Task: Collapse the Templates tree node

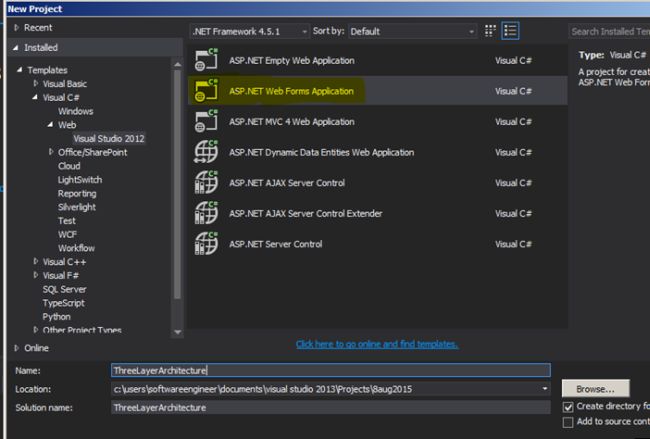Action: 19,70
